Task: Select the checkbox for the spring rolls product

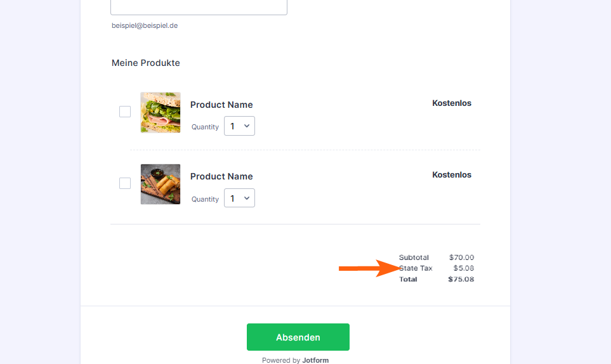Action: (x=125, y=183)
